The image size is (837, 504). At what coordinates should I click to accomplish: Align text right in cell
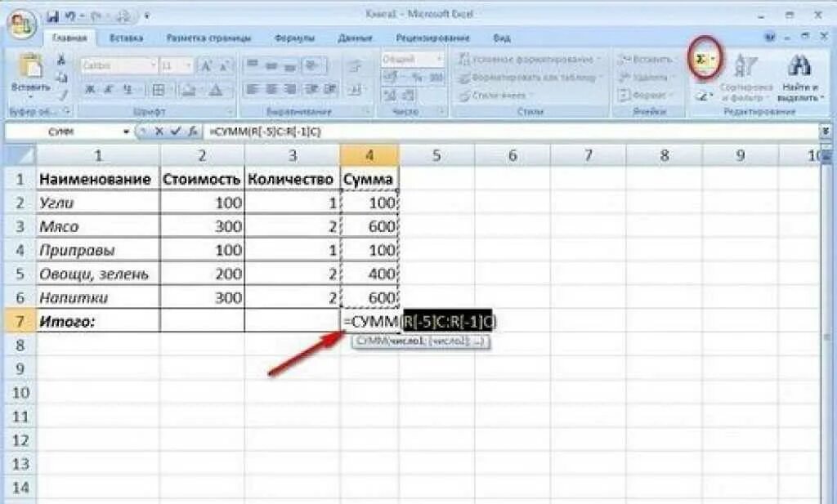click(290, 89)
